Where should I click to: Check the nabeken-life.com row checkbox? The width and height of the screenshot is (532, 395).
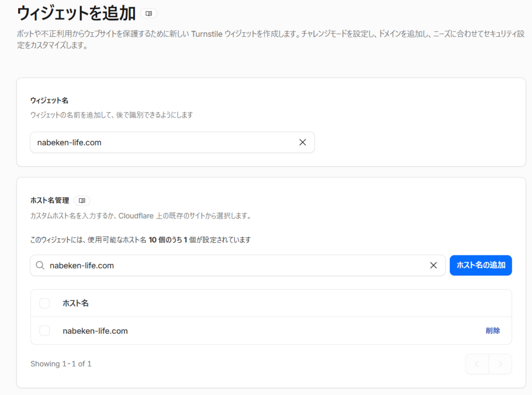click(45, 331)
